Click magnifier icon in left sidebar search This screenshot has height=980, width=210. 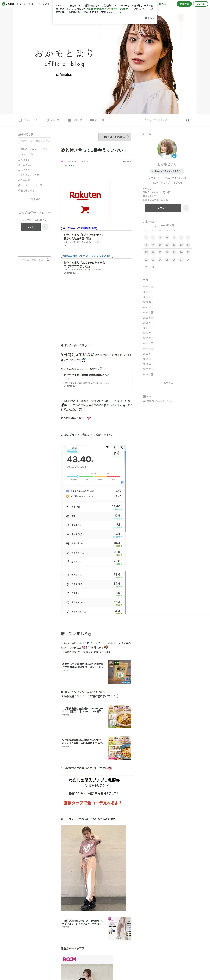(x=48, y=260)
